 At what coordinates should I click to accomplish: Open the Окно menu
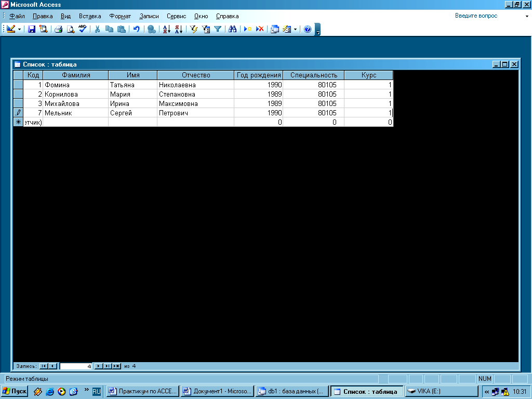pos(201,16)
